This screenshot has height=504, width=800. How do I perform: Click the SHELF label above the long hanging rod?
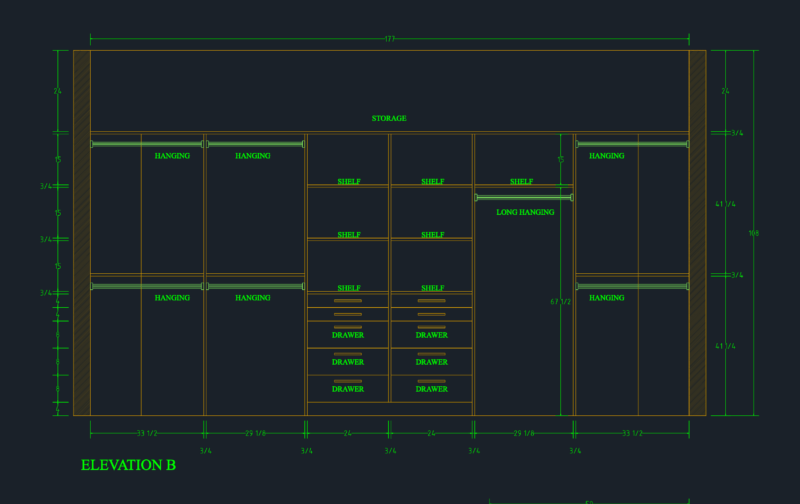521,182
